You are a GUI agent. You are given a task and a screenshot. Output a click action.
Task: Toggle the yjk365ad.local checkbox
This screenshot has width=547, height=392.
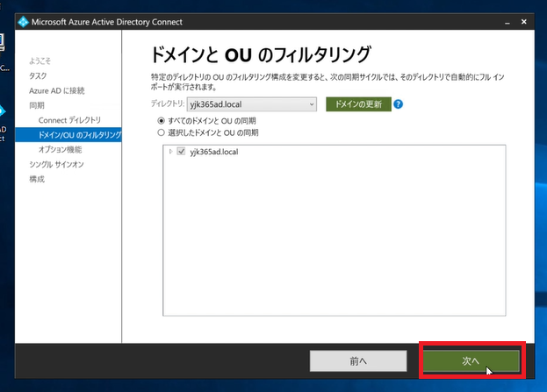pos(181,151)
